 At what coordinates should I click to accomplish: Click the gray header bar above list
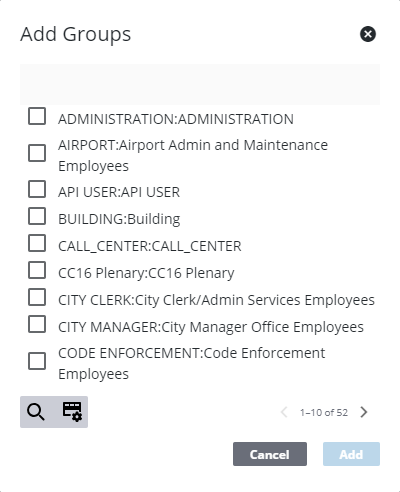tap(200, 84)
